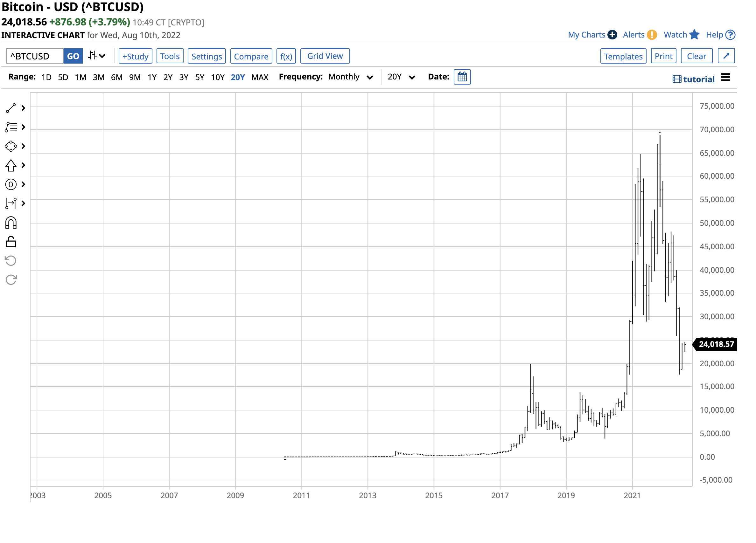Click the 24,018.57 price marker on axis
Viewport: 756px width, 543px height.
(717, 345)
